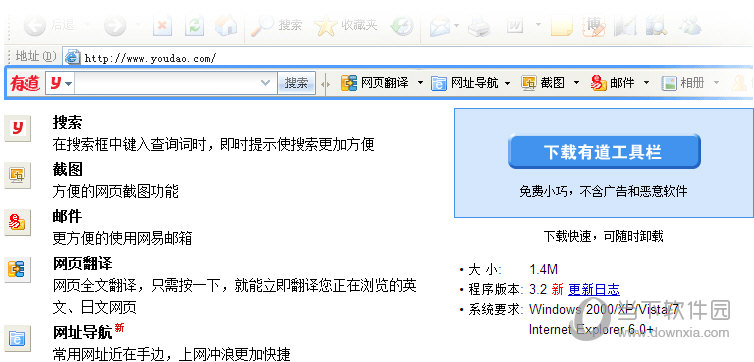This screenshot has width=754, height=362.
Task: Click the 搜索 feature heading
Action: tap(67, 123)
